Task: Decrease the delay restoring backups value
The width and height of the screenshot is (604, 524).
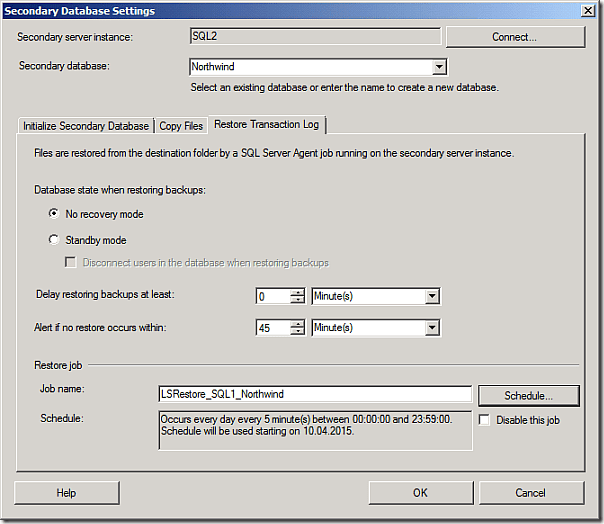Action: point(297,300)
